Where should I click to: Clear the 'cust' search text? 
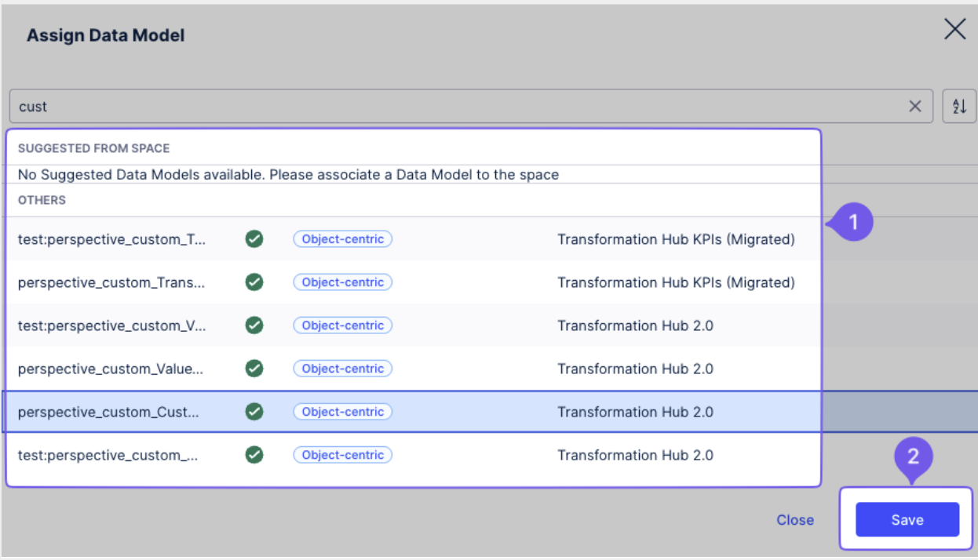(914, 107)
